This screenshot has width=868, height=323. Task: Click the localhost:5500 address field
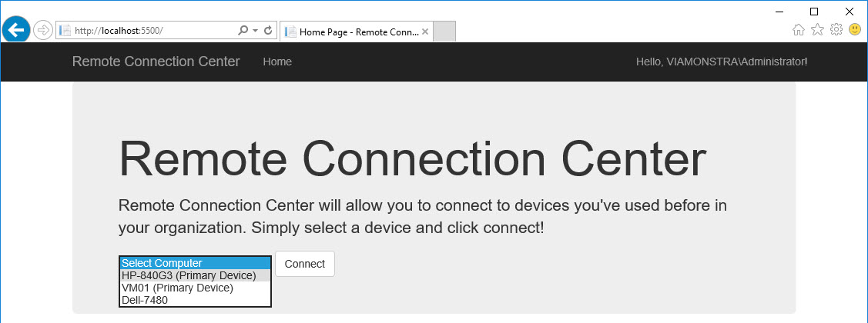click(146, 31)
